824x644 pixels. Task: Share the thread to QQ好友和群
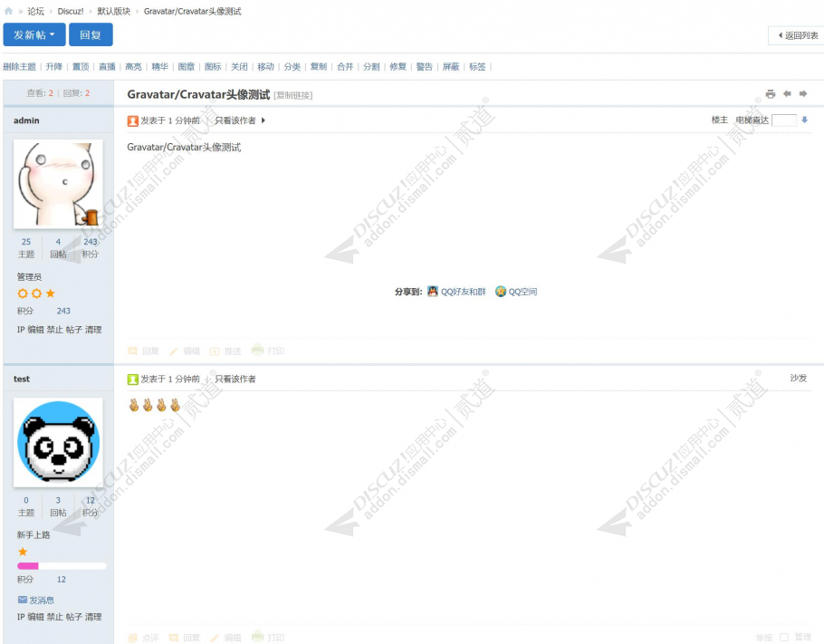455,292
